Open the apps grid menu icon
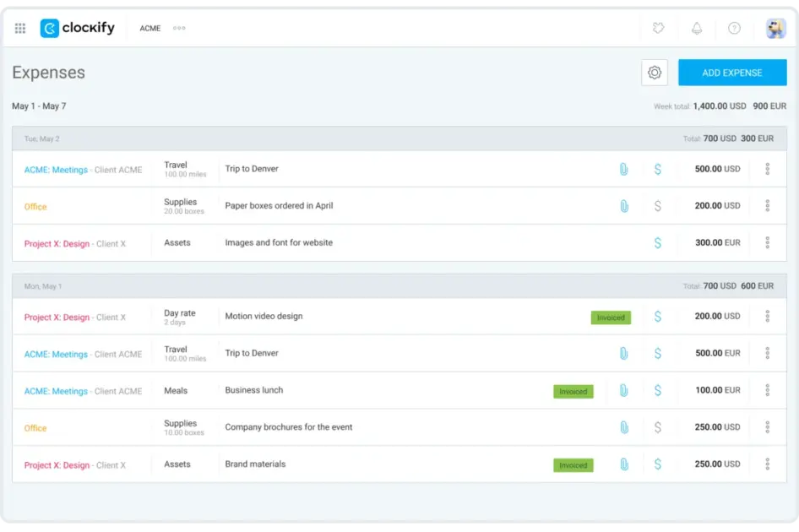The width and height of the screenshot is (799, 532). [20, 28]
